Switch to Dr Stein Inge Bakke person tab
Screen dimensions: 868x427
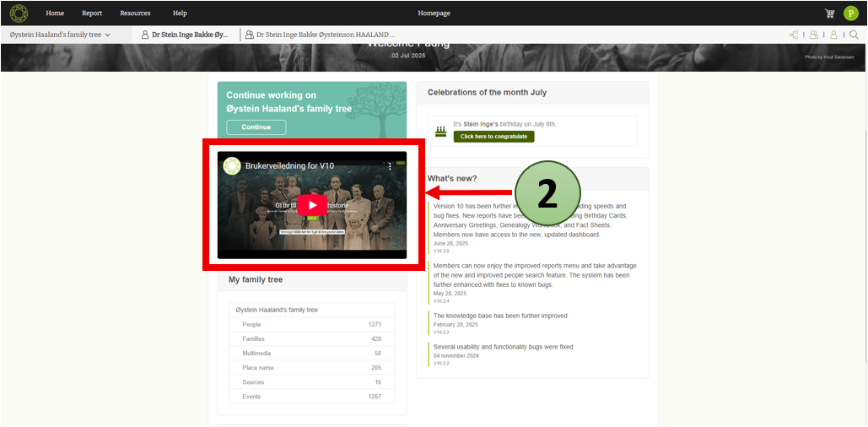click(x=186, y=35)
